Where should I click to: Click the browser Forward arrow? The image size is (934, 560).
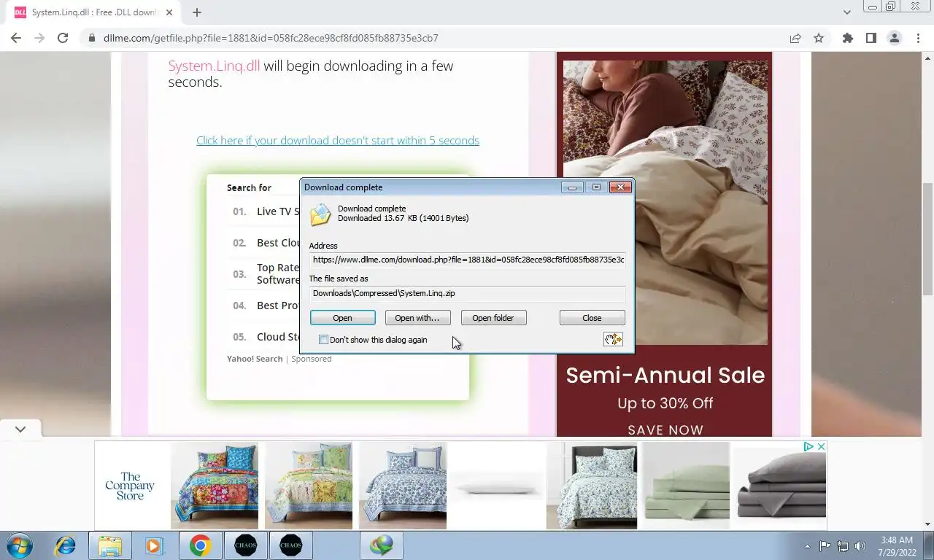click(39, 38)
